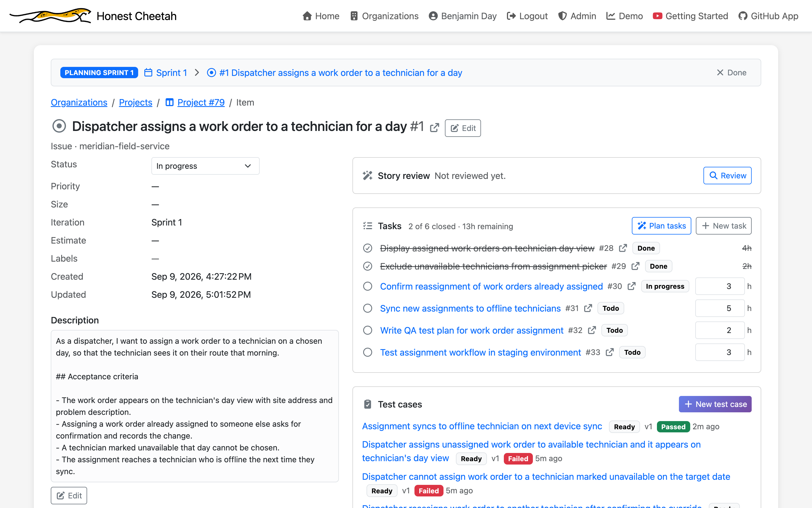Screen dimensions: 812x508
Task: Click hours field for Test assignment workflow task #33
Action: (720, 352)
